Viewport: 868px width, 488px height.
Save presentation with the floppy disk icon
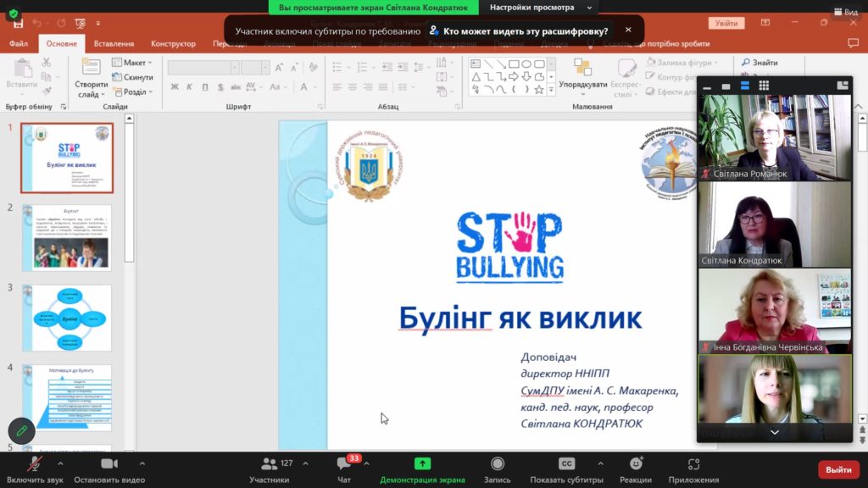point(19,24)
